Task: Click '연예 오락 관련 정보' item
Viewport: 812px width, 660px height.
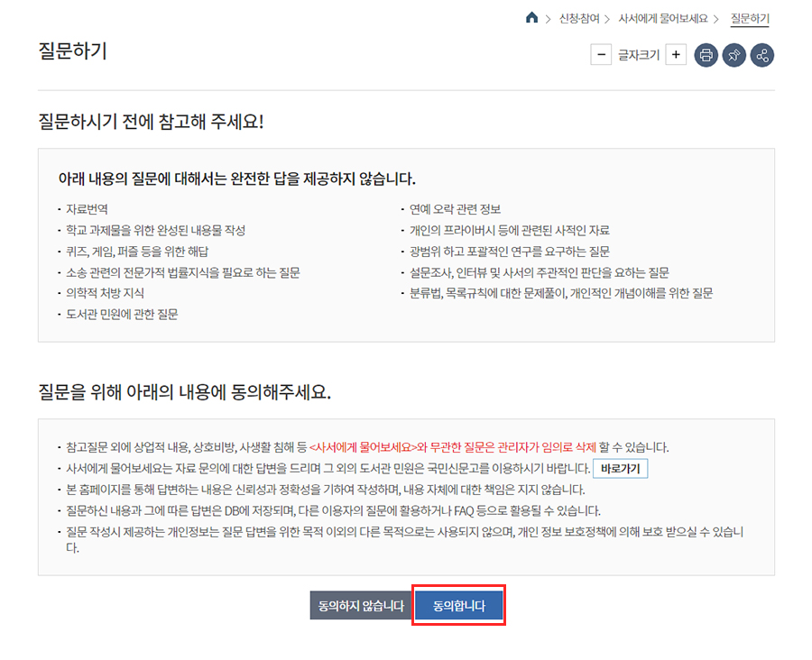Action: [x=456, y=209]
